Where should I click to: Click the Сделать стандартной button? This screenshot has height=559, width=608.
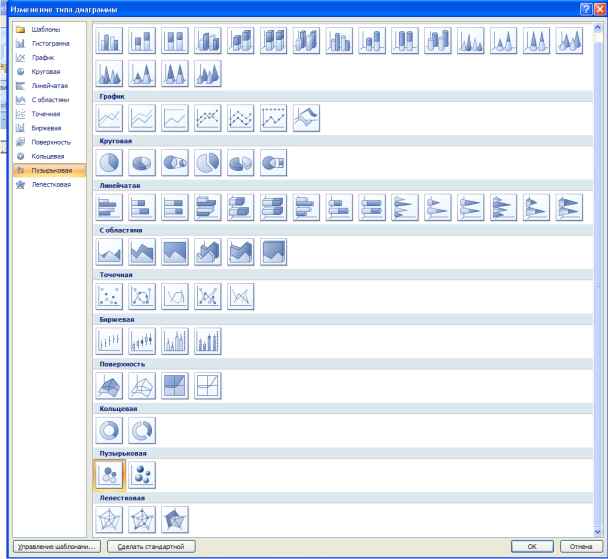pyautogui.click(x=151, y=547)
